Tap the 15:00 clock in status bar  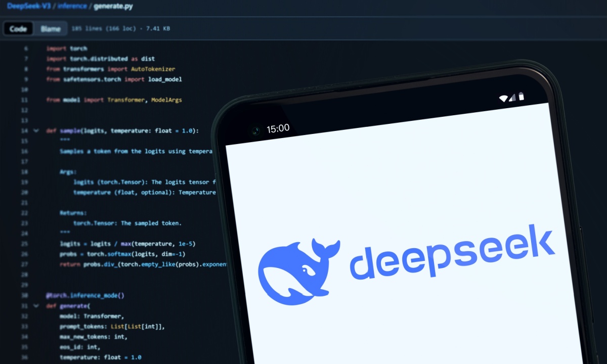click(278, 129)
